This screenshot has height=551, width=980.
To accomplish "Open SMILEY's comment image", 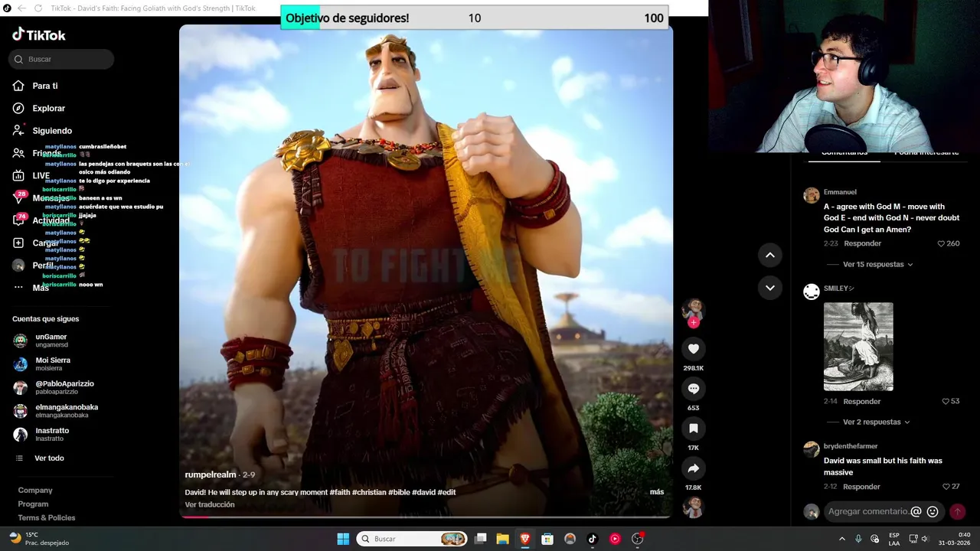I will point(858,347).
